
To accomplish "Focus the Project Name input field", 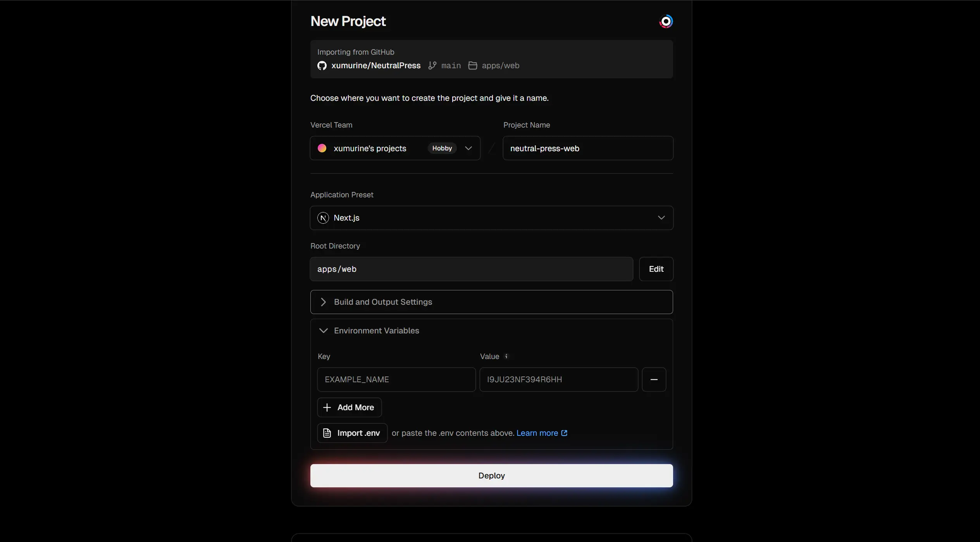I will [x=587, y=148].
